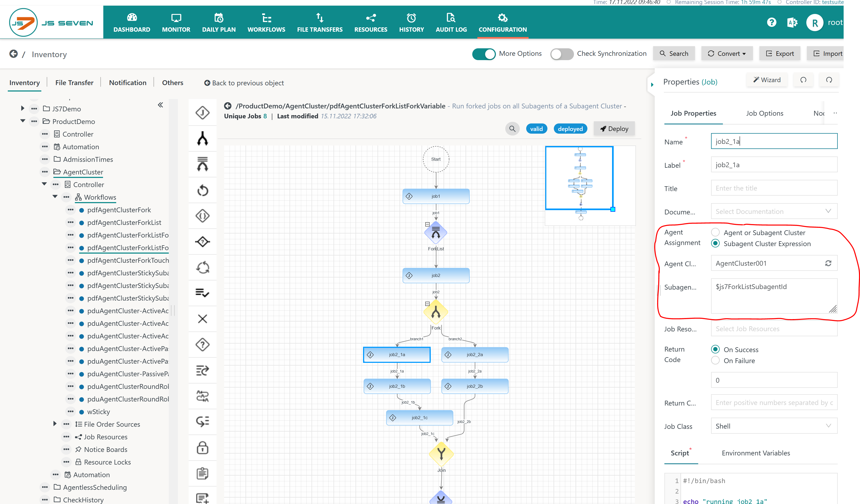Viewport: 860px width, 504px height.
Task: Click the Title input field
Action: tap(774, 188)
